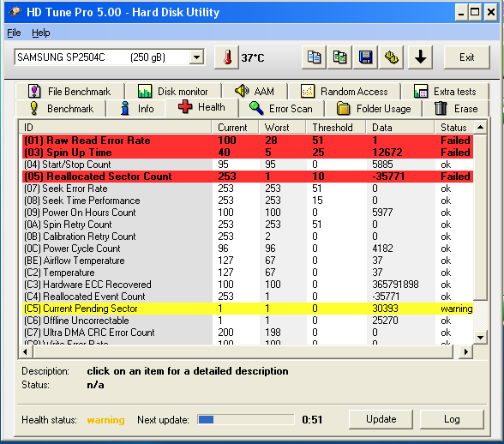
Task: Copy text info to clipboard icon
Action: point(314,57)
